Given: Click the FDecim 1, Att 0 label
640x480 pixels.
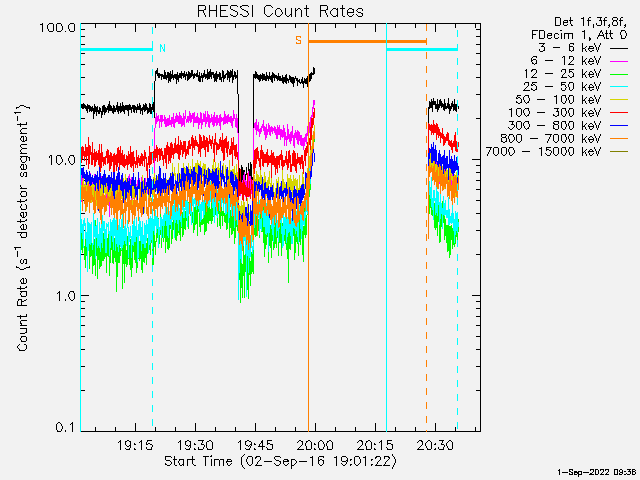Looking at the screenshot, I should tap(579, 35).
